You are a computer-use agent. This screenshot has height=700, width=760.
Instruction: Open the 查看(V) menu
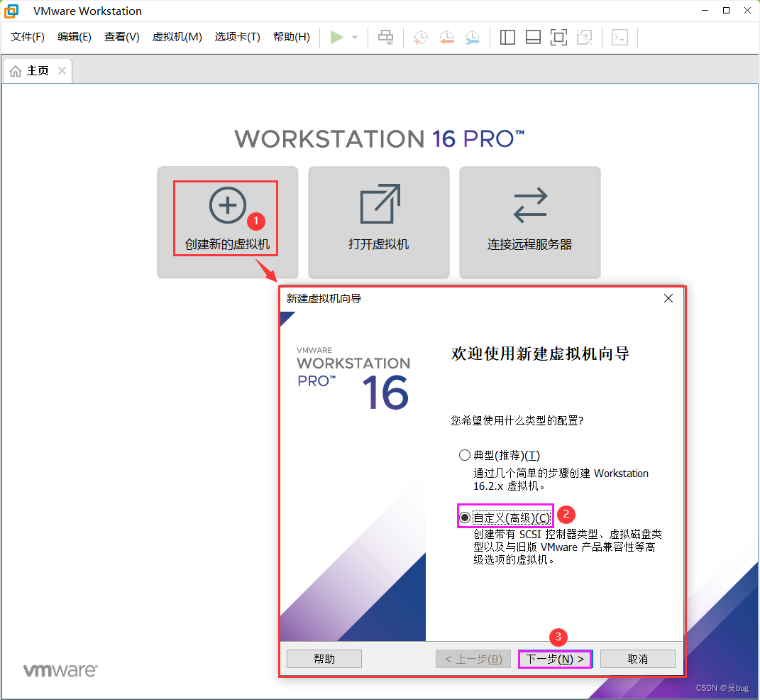coord(121,37)
